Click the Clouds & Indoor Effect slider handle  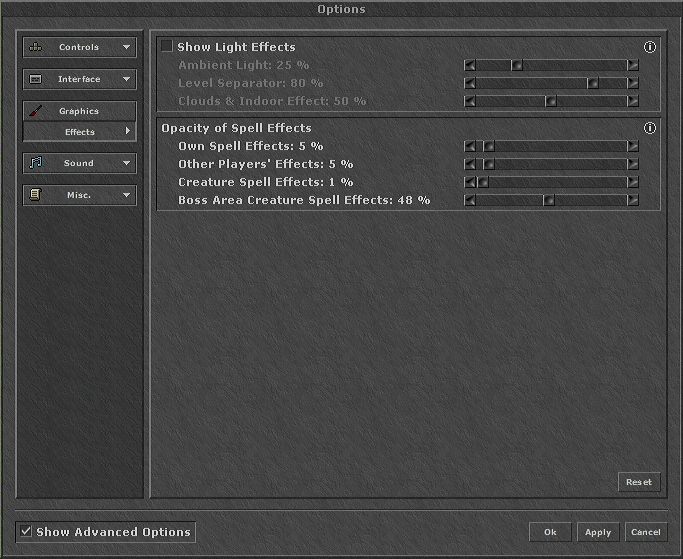pos(551,102)
